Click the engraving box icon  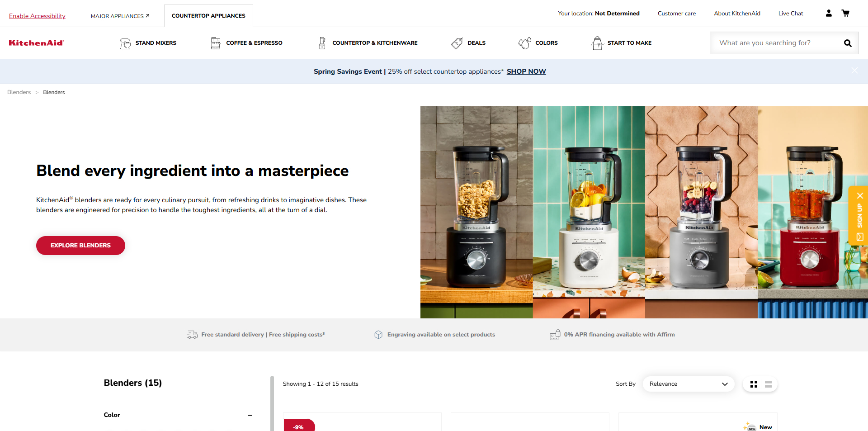point(378,335)
